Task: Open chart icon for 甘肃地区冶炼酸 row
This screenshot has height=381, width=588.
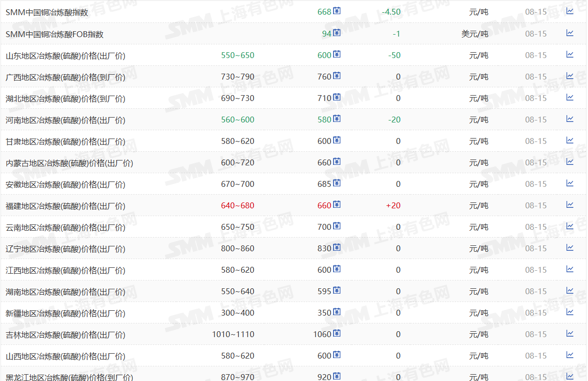Action: click(569, 140)
